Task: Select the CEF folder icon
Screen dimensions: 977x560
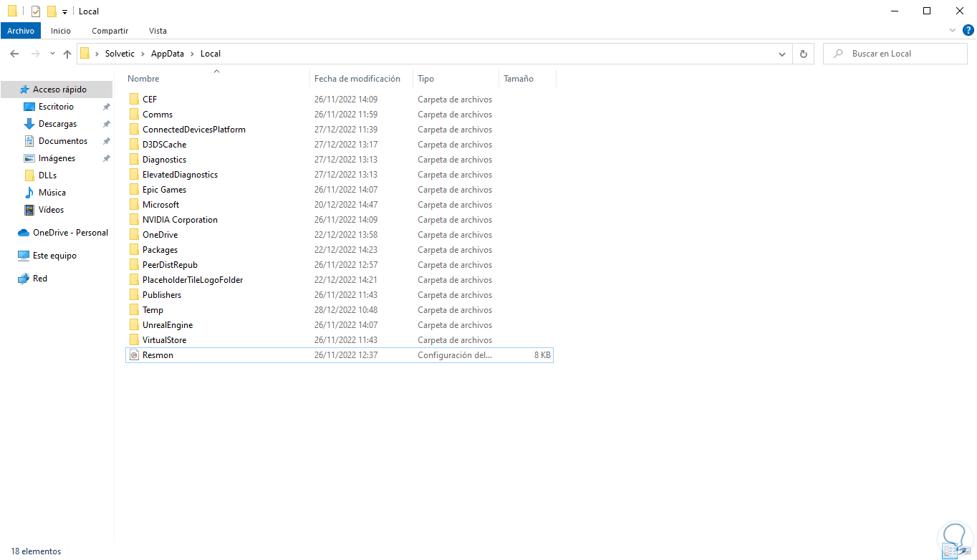Action: [134, 99]
